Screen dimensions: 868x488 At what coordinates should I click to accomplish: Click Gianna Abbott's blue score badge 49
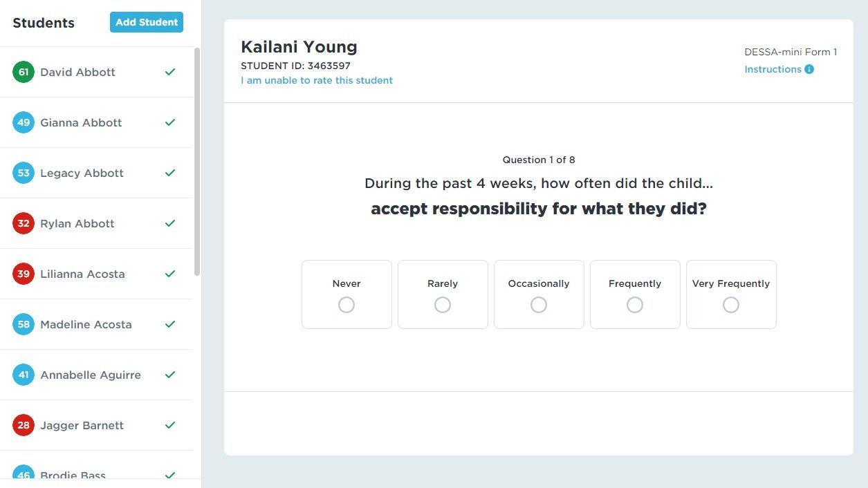(x=24, y=122)
